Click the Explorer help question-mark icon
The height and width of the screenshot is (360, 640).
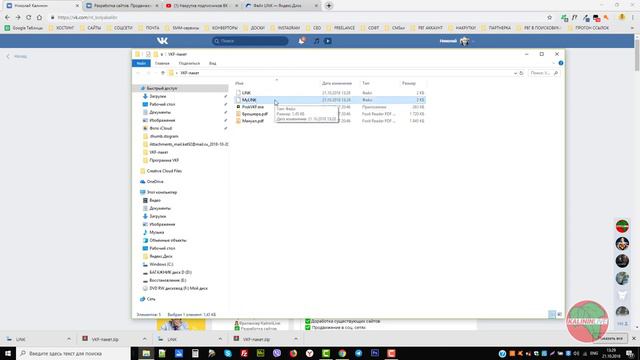[x=561, y=63]
